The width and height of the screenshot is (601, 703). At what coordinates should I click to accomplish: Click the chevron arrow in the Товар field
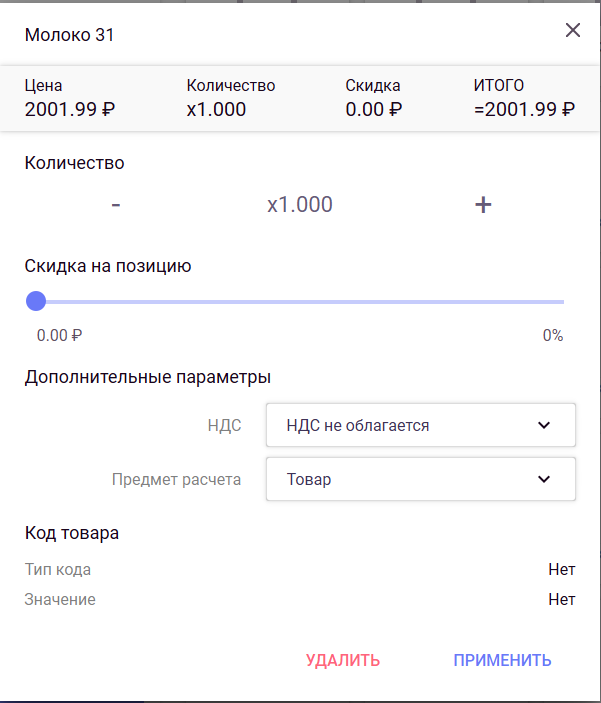coord(544,479)
